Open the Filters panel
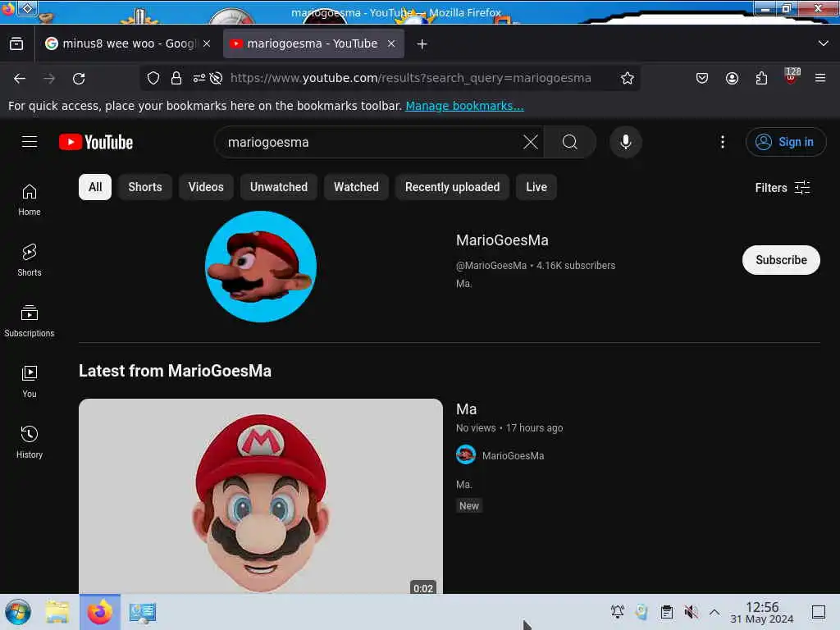The image size is (840, 630). (x=783, y=188)
